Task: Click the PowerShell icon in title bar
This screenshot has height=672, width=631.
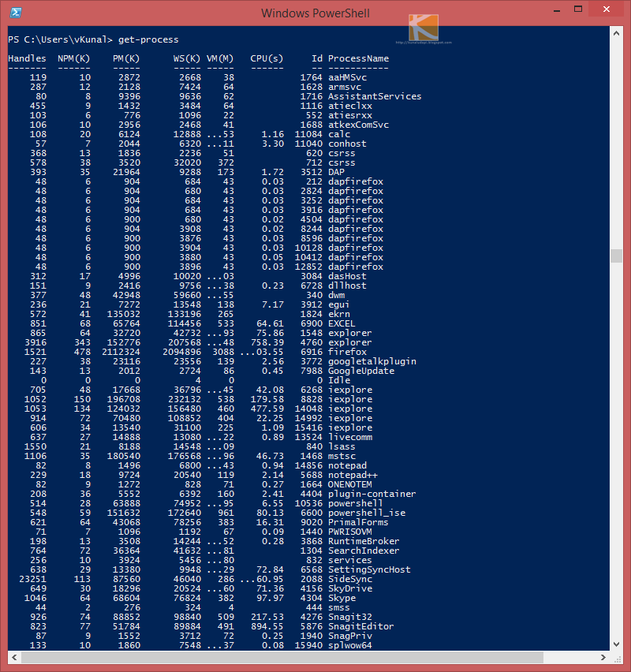Action: [16, 13]
